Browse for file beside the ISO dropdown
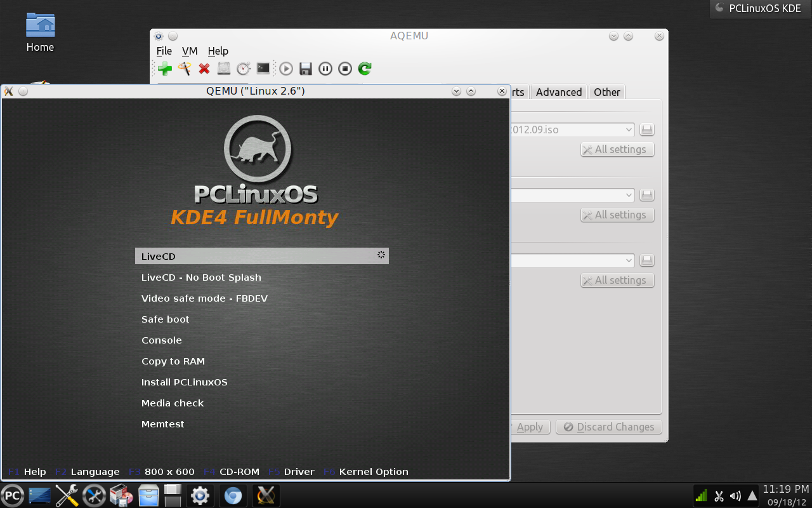 tap(646, 130)
